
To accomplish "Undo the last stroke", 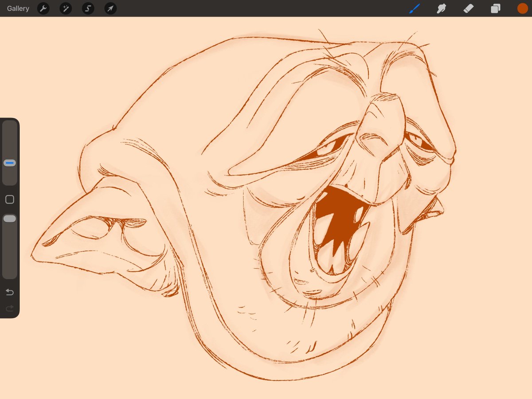I will point(10,292).
